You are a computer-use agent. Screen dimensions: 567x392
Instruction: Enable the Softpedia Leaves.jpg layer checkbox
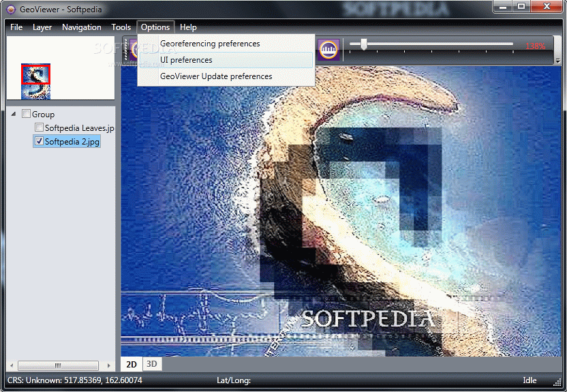click(39, 127)
